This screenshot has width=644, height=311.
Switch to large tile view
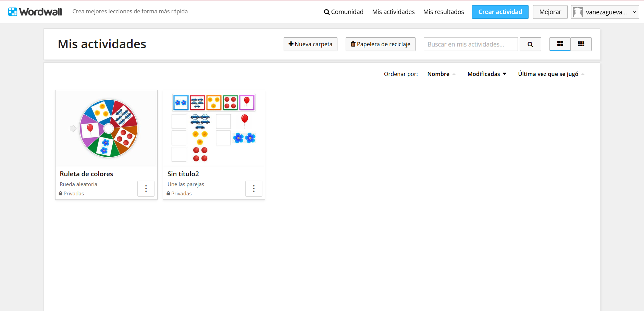tap(560, 44)
